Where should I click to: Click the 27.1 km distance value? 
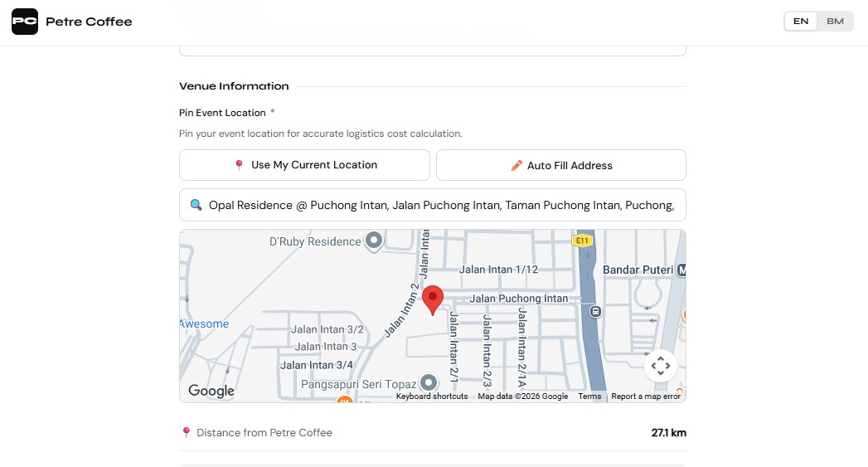point(669,433)
